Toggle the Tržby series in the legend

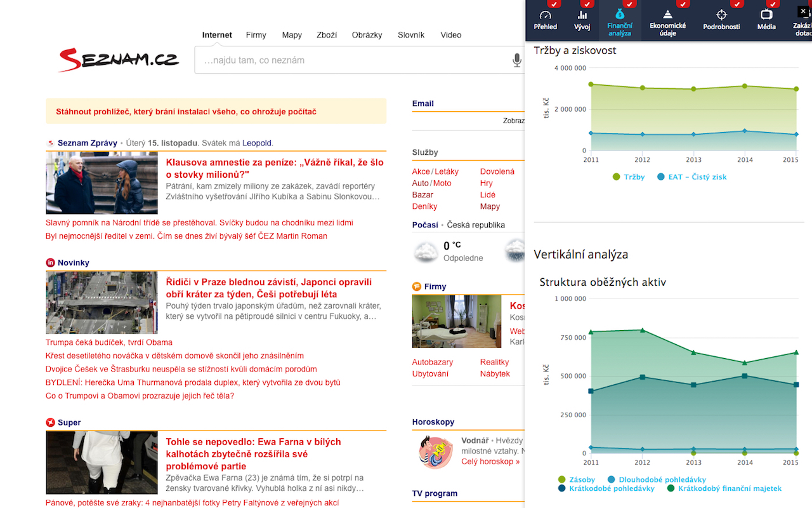629,177
